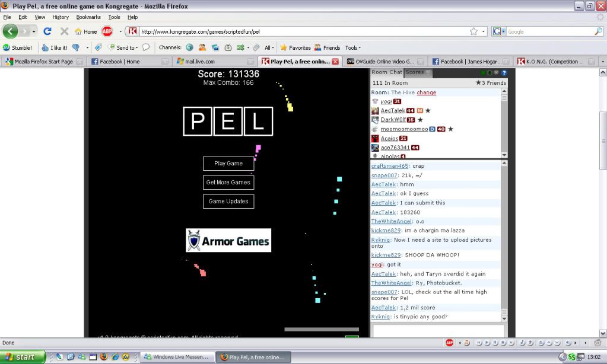Go to the Home page
607x364 pixels.
pyautogui.click(x=85, y=32)
